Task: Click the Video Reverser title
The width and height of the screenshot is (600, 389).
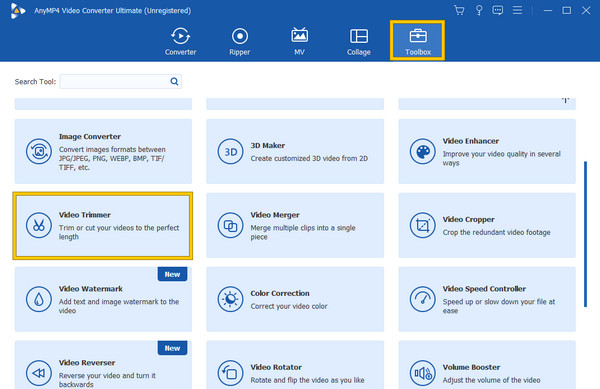Action: tap(87, 363)
